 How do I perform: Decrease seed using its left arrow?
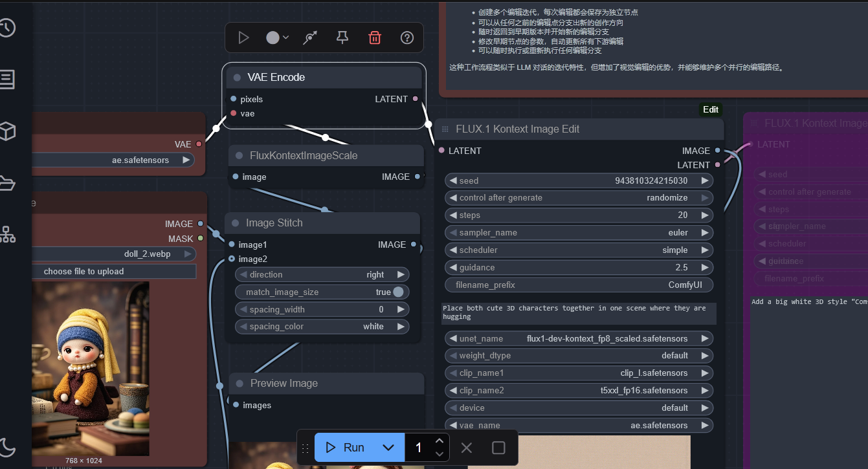pos(453,180)
